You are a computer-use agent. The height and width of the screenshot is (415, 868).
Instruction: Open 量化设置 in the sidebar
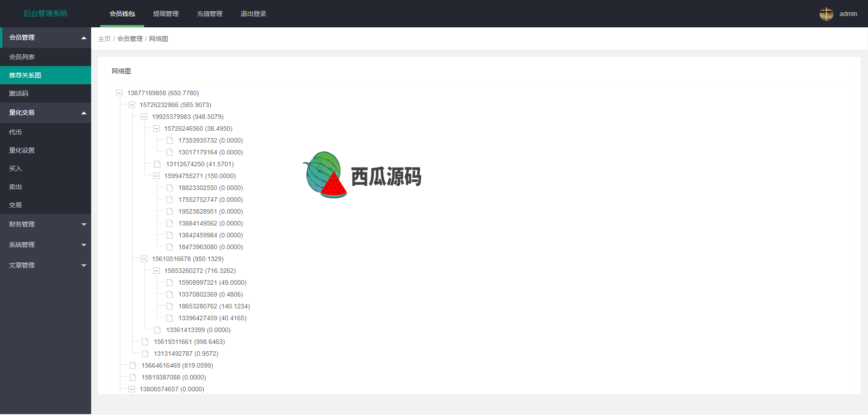point(46,150)
